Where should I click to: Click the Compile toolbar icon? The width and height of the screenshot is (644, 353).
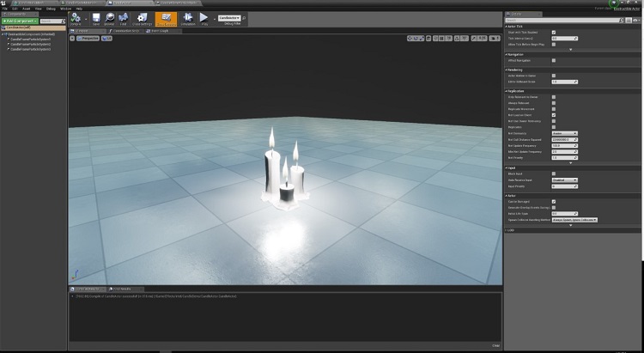click(76, 18)
